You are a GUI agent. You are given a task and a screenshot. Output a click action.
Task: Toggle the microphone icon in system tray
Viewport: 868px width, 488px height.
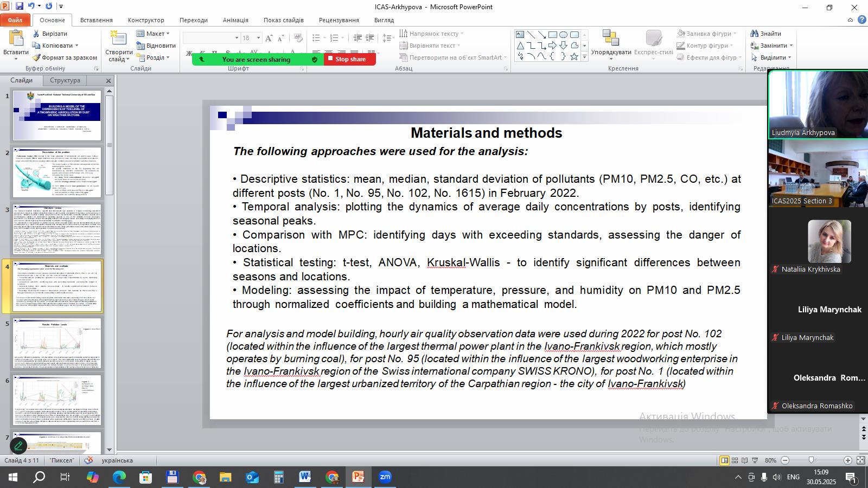(764, 477)
